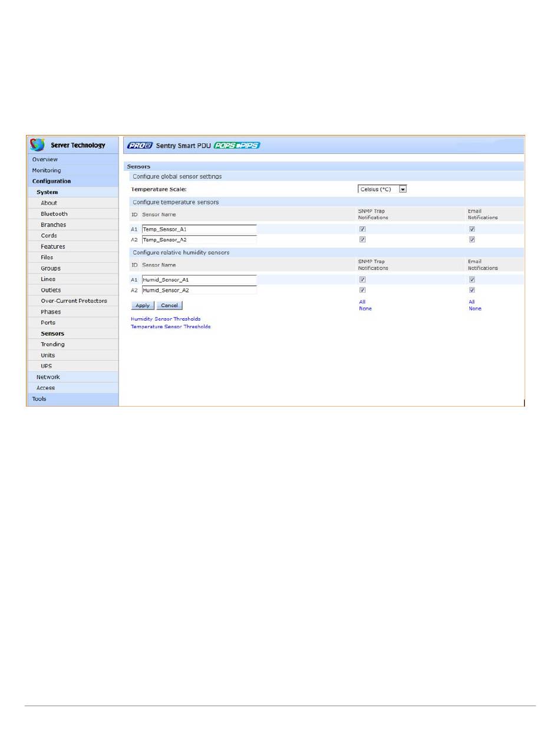Select Sensors in the sidebar

pos(73,334)
